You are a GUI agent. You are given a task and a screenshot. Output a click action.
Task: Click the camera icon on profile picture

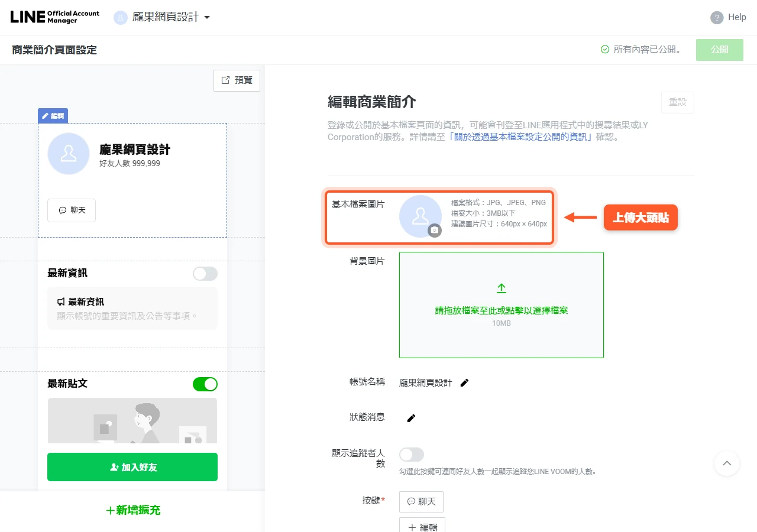coord(435,230)
